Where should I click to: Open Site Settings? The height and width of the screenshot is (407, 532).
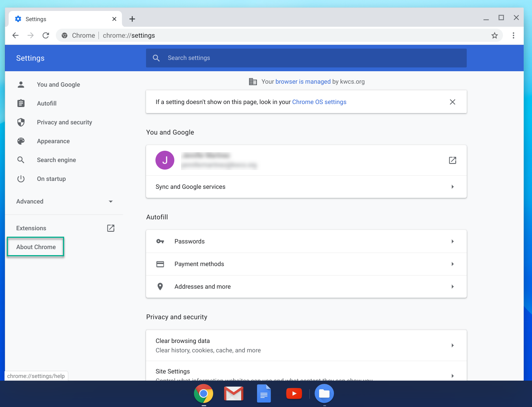pyautogui.click(x=306, y=371)
